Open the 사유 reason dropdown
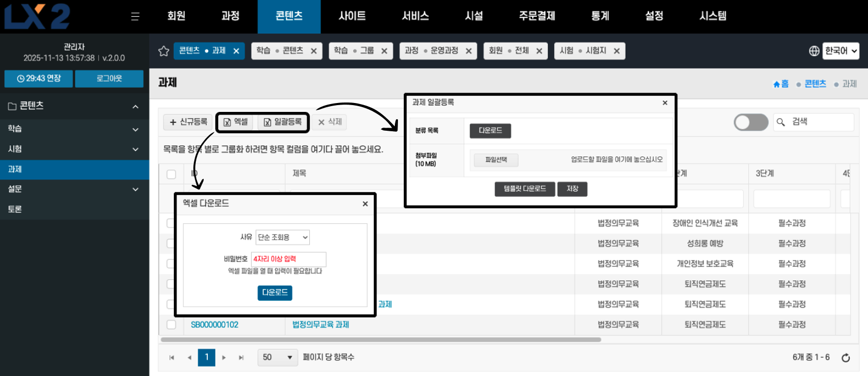Screen dimensions: 868x376 [x=283, y=237]
